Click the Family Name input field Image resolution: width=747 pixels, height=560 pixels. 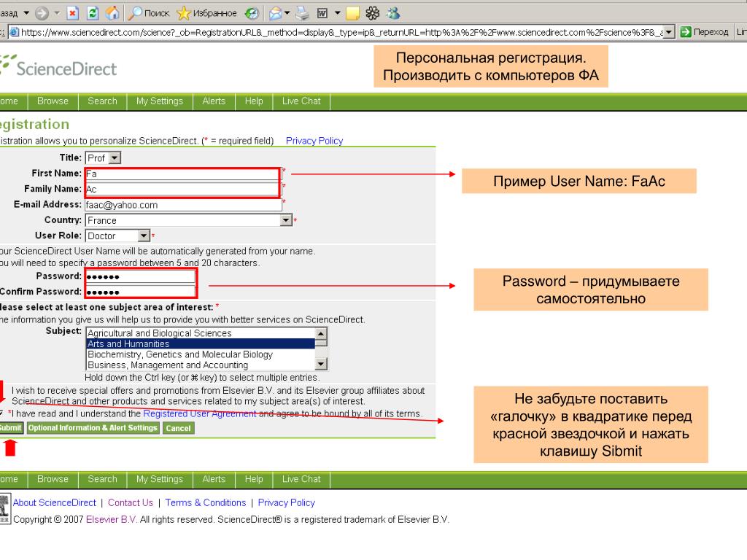(x=183, y=189)
